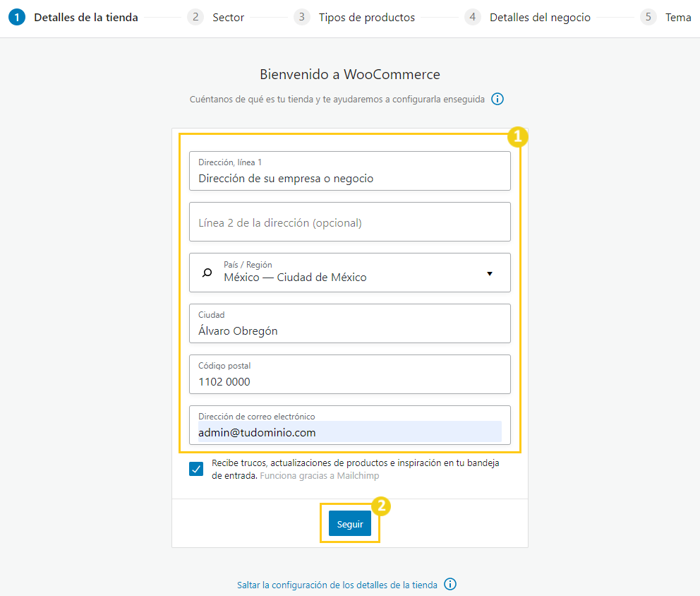Select the México — Ciudad de México value

click(295, 278)
